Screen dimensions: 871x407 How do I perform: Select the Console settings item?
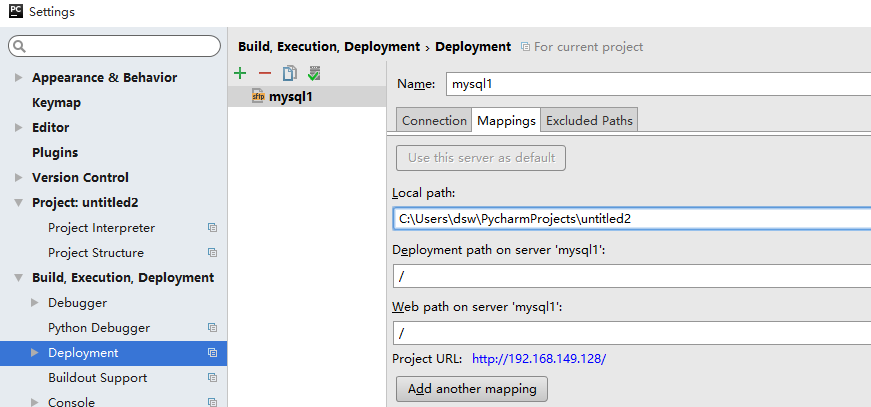tap(72, 402)
